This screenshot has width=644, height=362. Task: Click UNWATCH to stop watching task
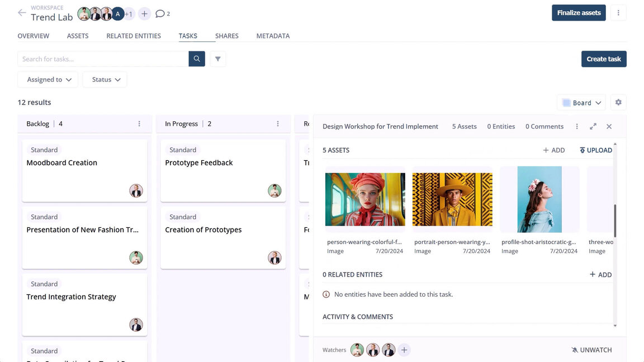(591, 350)
